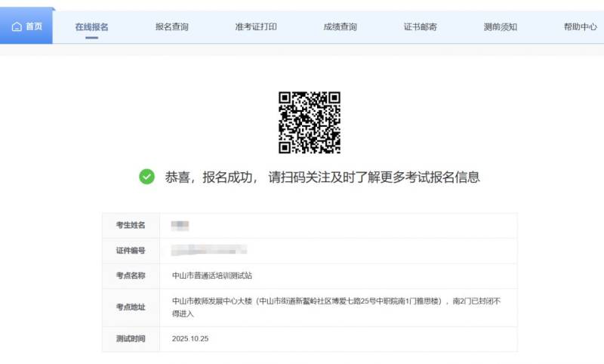Click the 证件编号 row label
The image size is (604, 364).
coord(131,251)
